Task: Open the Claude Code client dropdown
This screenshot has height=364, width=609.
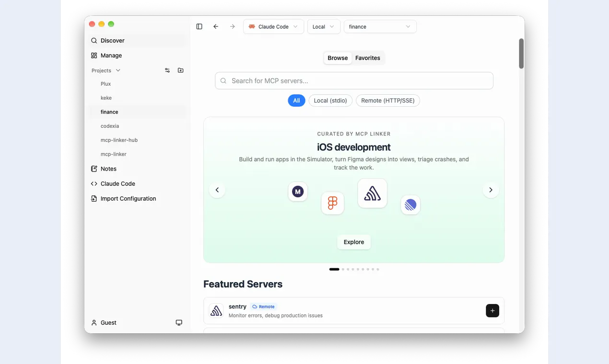Action: (273, 27)
